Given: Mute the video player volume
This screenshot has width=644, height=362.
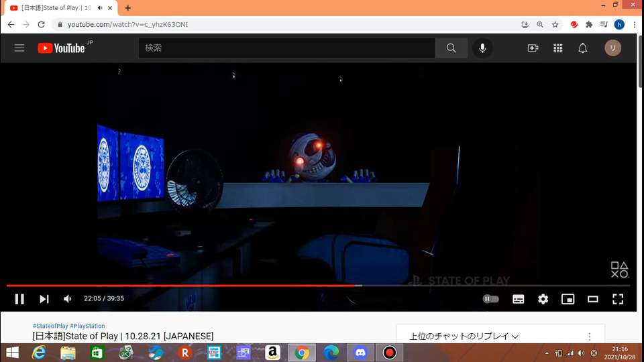Looking at the screenshot, I should point(67,299).
